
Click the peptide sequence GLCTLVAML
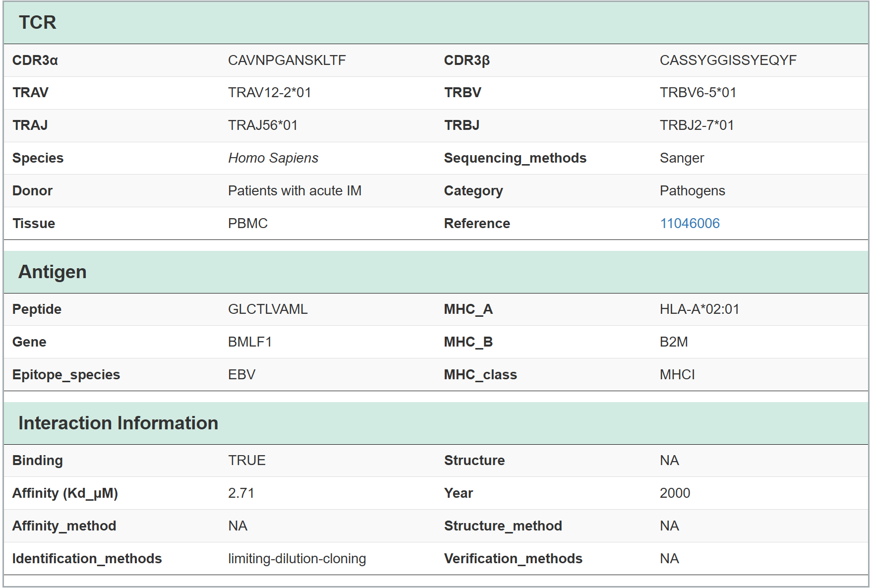coord(267,309)
